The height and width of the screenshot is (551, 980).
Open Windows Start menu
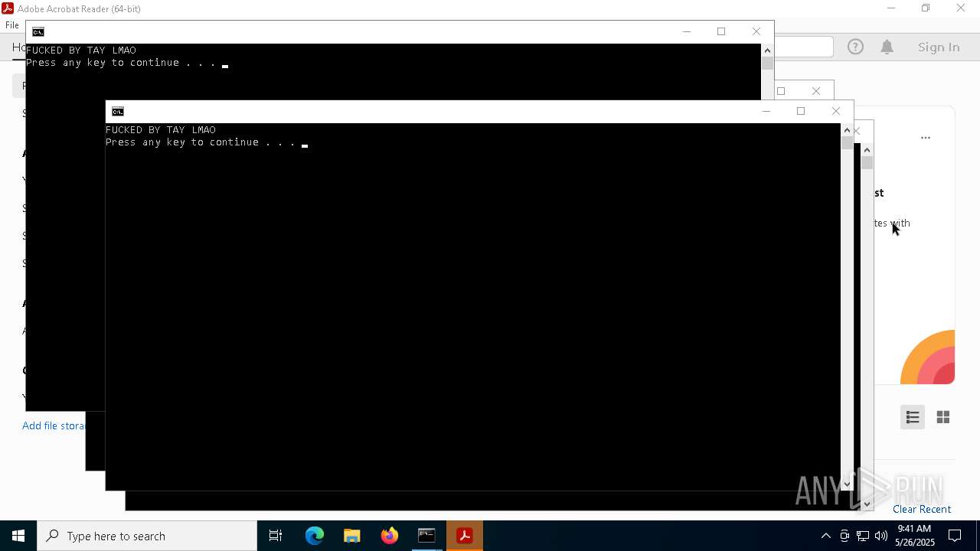click(x=18, y=536)
